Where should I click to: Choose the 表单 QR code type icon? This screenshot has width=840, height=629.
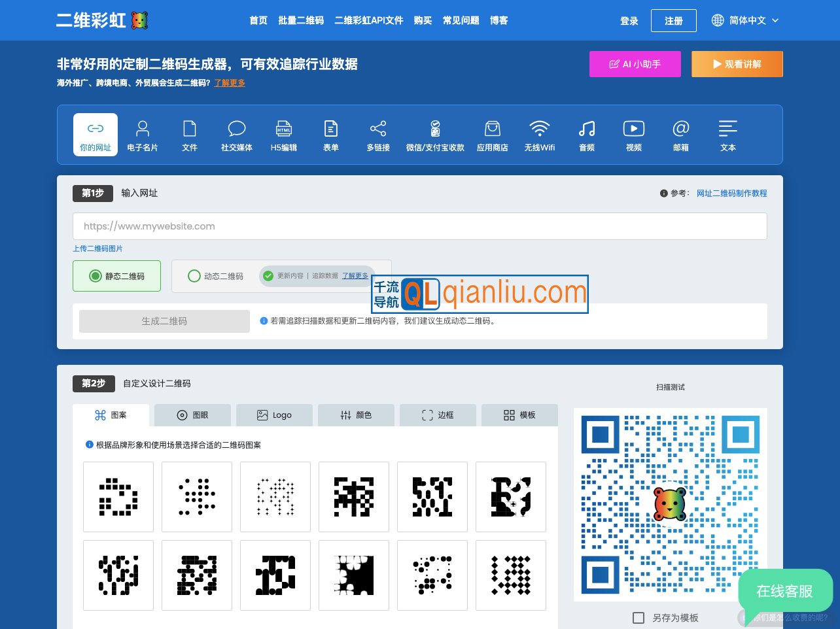pyautogui.click(x=331, y=135)
